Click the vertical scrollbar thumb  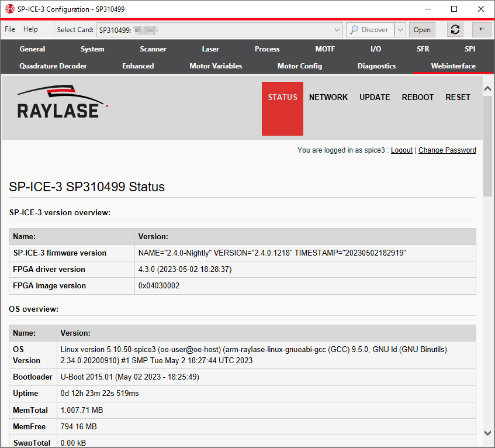coord(488,146)
